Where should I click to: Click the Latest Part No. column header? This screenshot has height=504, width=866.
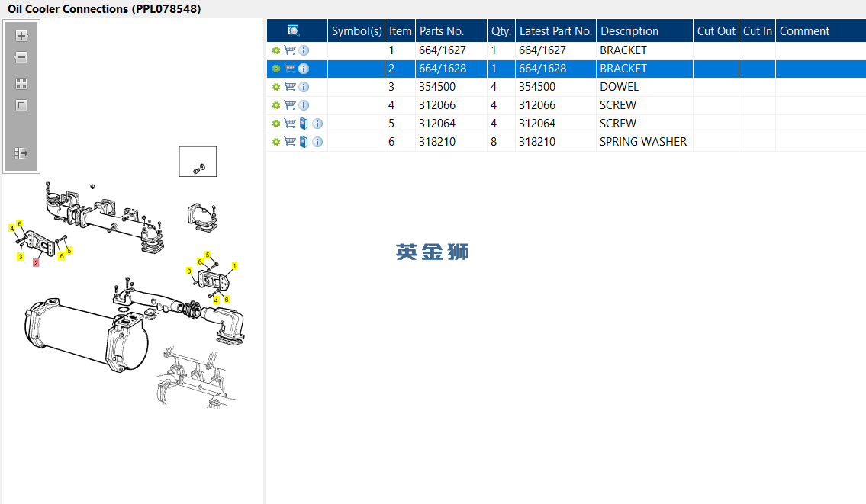pos(555,31)
